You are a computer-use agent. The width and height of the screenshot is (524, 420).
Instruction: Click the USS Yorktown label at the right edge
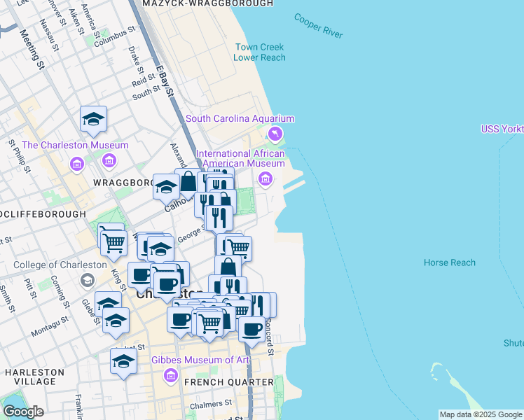coord(502,129)
